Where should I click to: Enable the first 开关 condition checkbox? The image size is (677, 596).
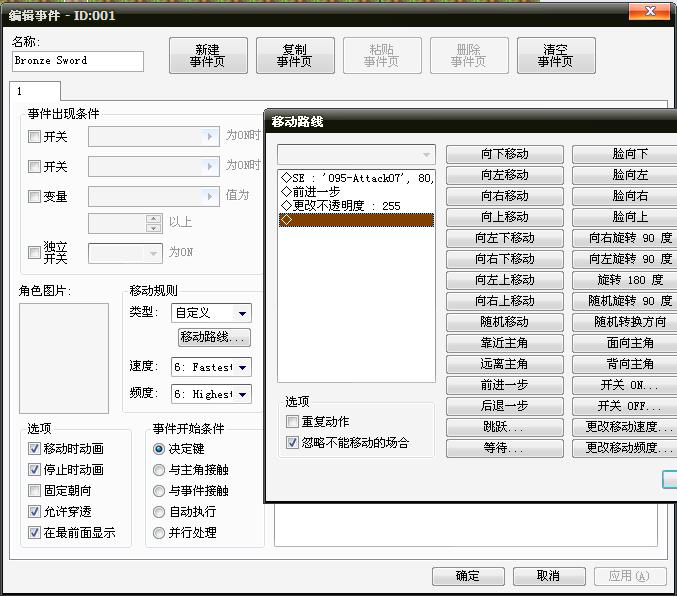tap(34, 136)
